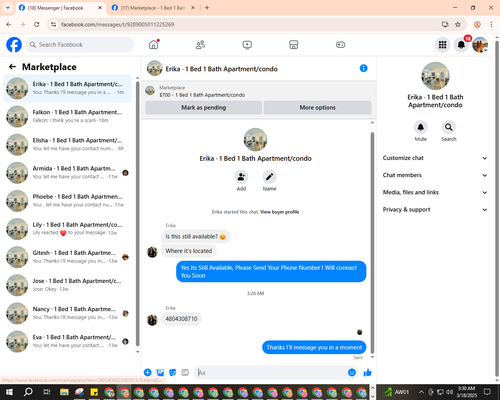500x400 pixels.
Task: Open Facebook home via the logo
Action: (x=14, y=45)
